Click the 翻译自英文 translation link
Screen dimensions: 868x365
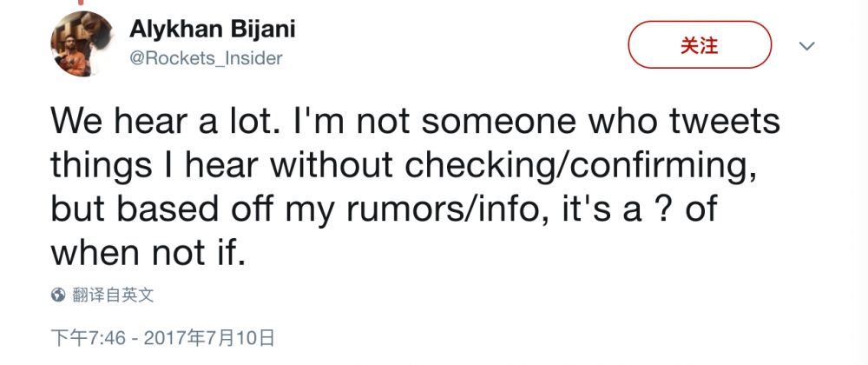click(x=113, y=295)
